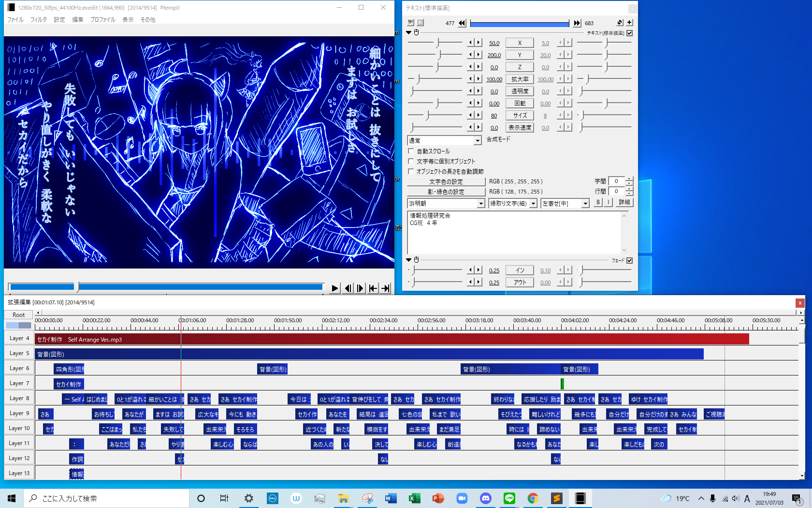This screenshot has width=812, height=508.
Task: Decrease 行間 line spacing with down arrow
Action: click(x=629, y=194)
